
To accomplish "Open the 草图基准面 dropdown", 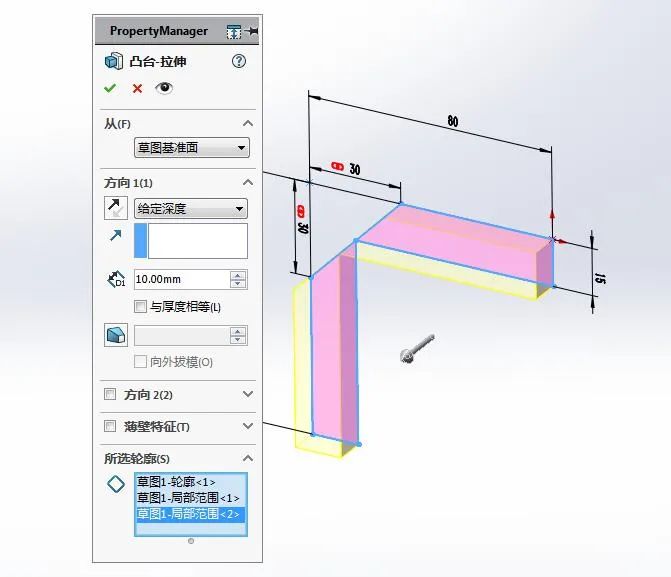I will click(192, 148).
